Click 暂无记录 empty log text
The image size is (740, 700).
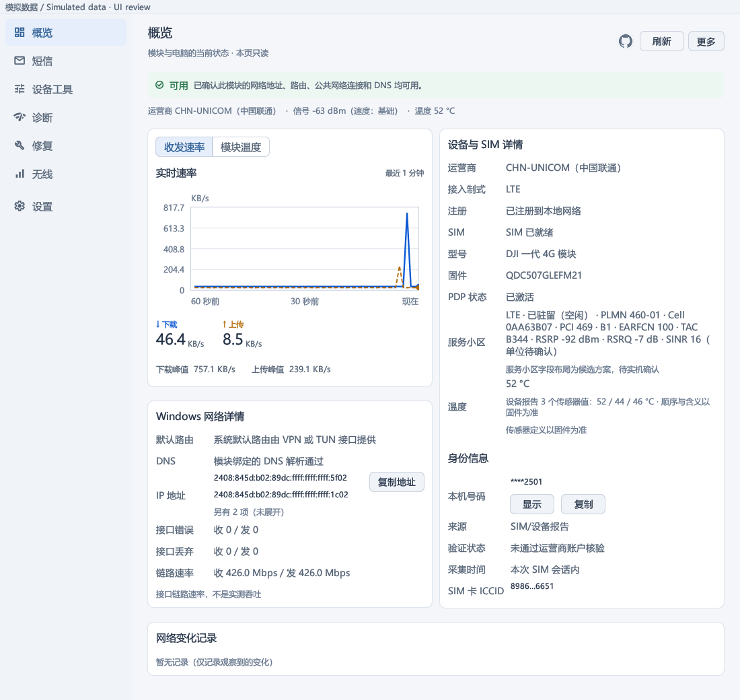pyautogui.click(x=214, y=662)
